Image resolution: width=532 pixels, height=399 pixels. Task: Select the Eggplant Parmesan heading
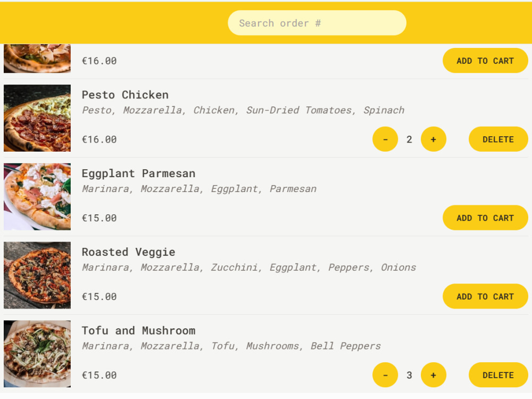point(138,173)
